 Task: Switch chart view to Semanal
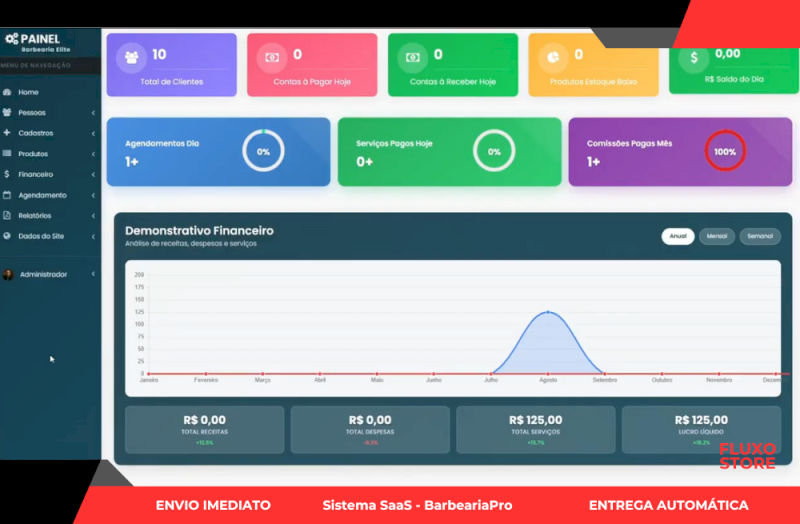[x=759, y=236]
